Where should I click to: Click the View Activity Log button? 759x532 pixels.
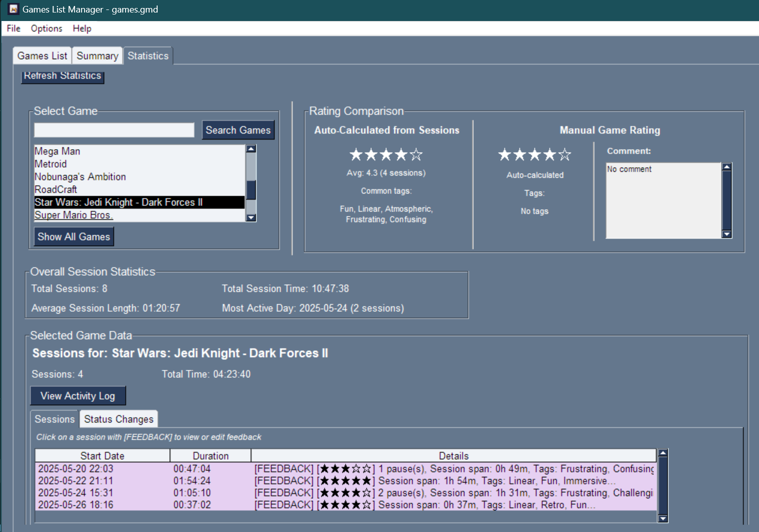click(78, 396)
